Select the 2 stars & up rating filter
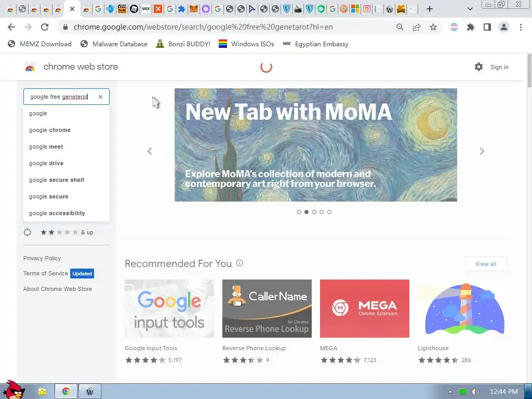The image size is (532, 399). pos(28,232)
